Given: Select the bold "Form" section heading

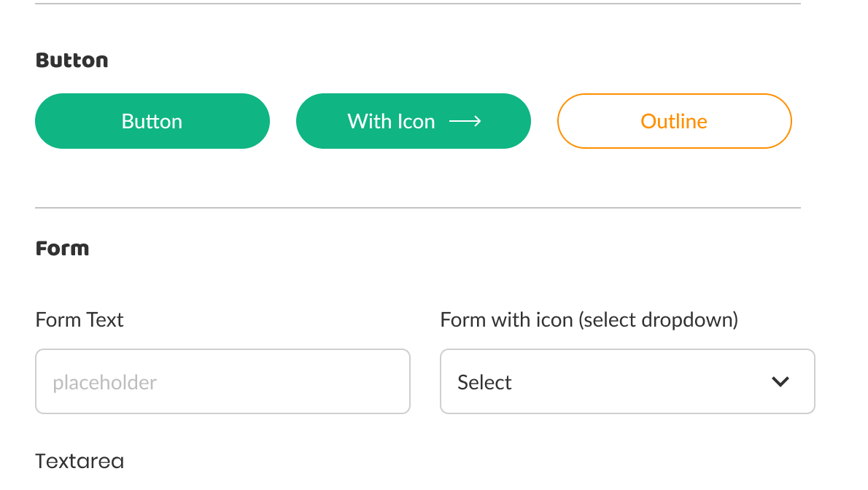Looking at the screenshot, I should click(x=62, y=249).
